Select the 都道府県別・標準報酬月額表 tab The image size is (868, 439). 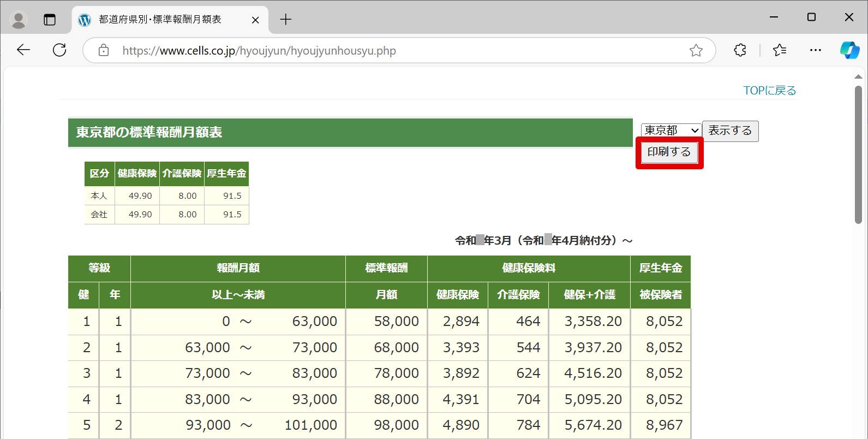point(159,20)
